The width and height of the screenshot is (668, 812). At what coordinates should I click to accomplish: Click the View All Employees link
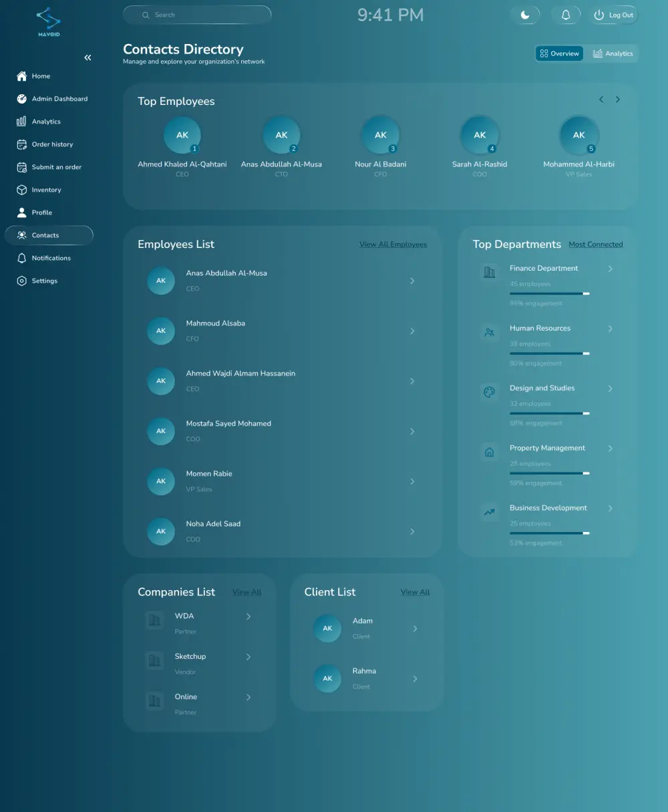[x=393, y=245]
